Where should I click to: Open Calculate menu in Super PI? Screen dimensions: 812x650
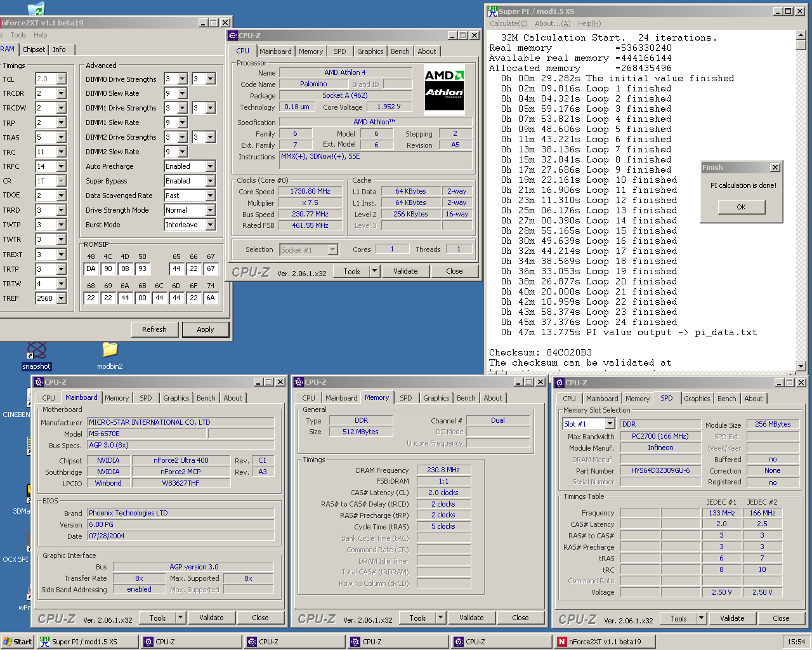click(x=508, y=23)
